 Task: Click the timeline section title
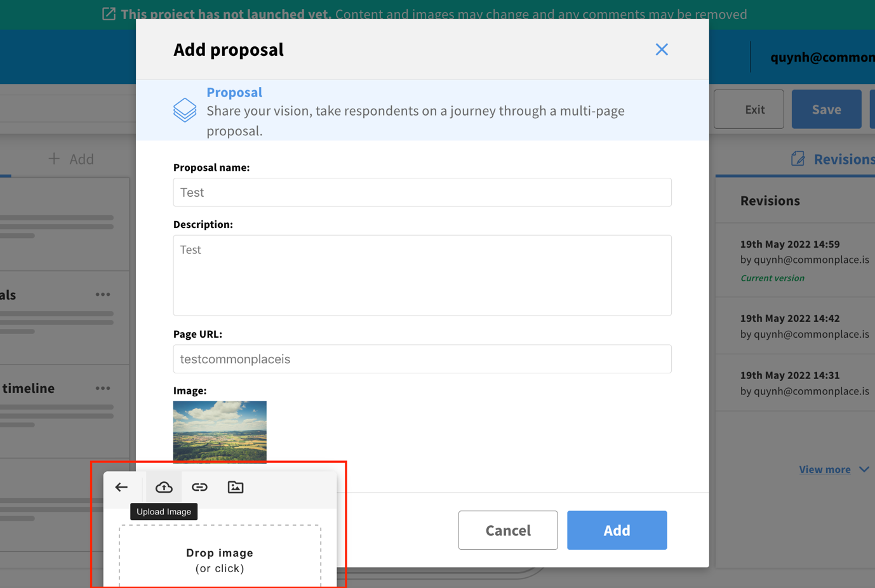point(28,388)
